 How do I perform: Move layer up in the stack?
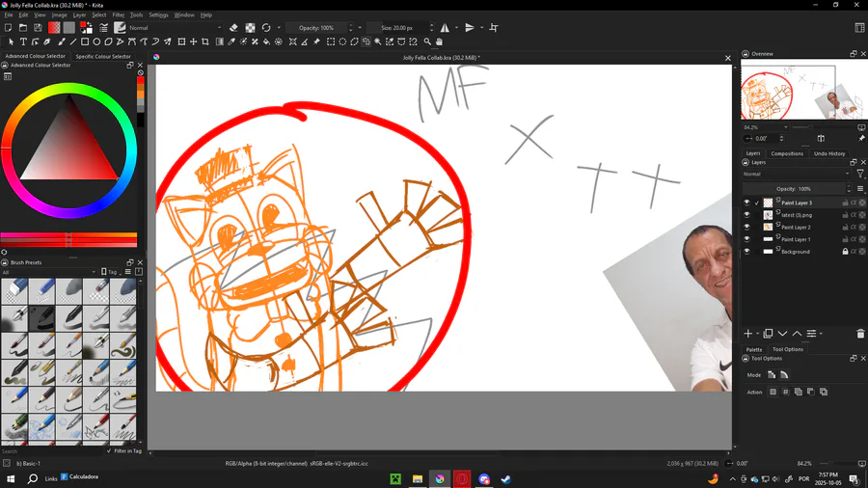[797, 334]
